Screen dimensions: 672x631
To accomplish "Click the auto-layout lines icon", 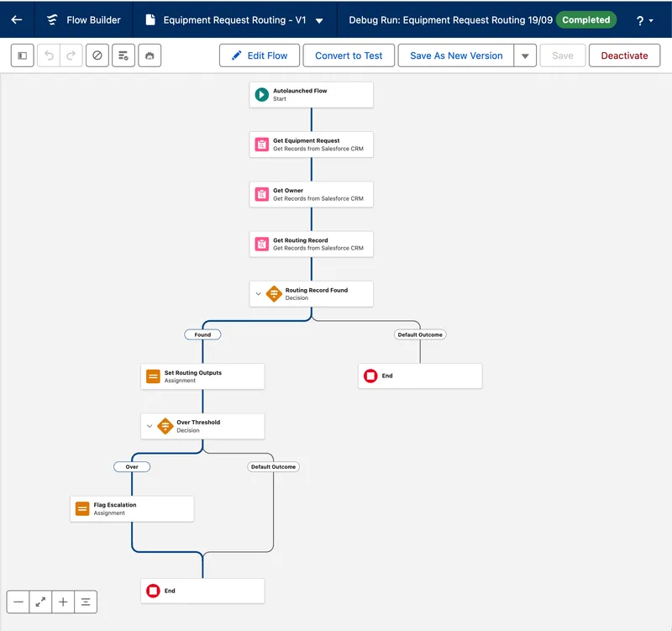I will coord(86,602).
